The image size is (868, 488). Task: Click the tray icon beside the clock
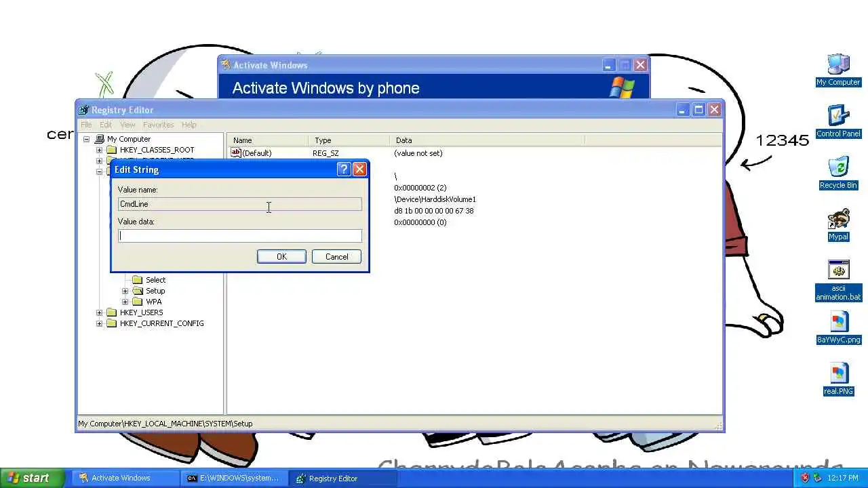click(x=818, y=478)
